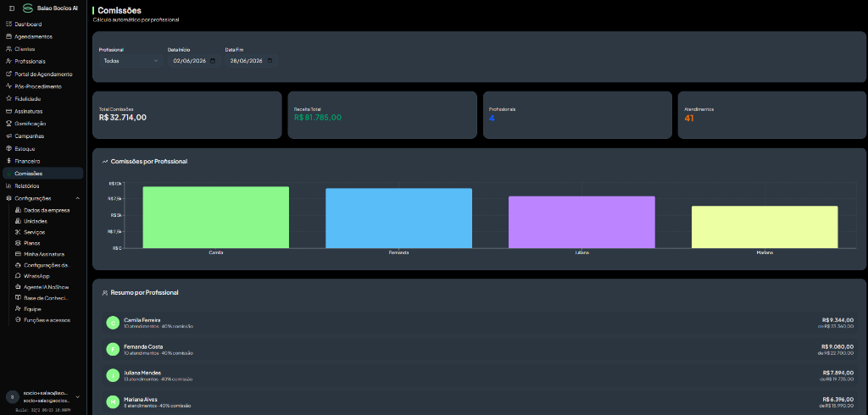Click the Relatórios chart icon

coord(8,186)
